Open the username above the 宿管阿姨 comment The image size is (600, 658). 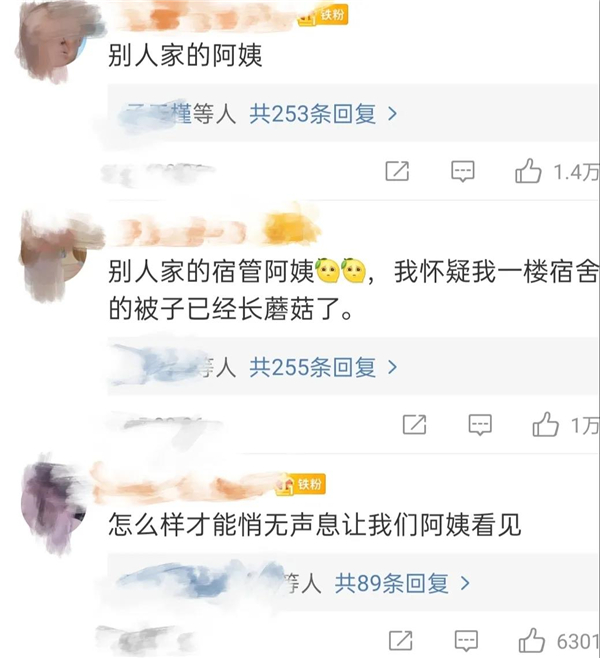(214, 230)
